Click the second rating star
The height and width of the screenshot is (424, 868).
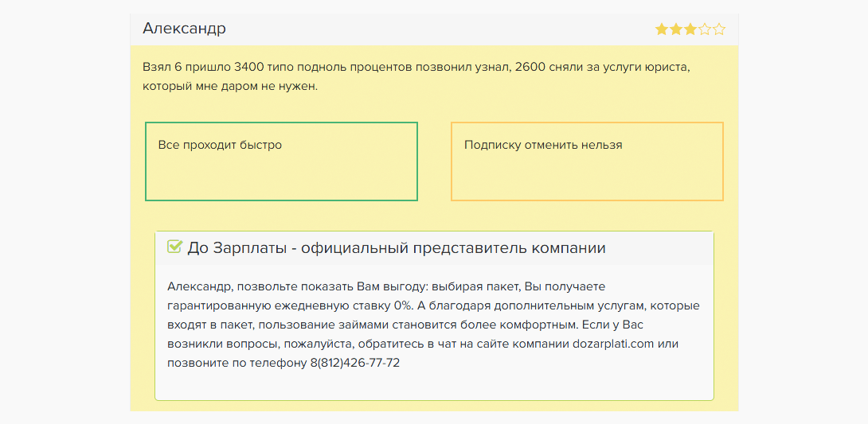(x=675, y=29)
